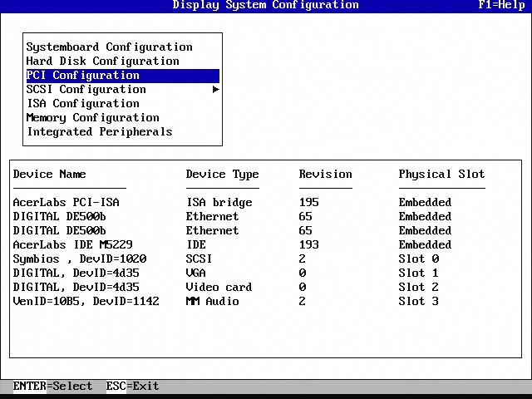Open the SCSI Configuration entry
The image size is (532, 399).
pos(86,90)
